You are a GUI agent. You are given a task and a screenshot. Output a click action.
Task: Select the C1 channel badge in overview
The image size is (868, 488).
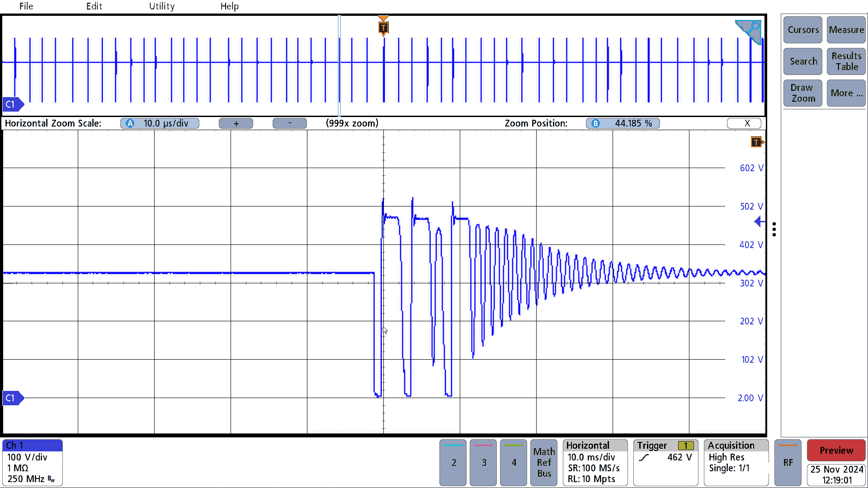coord(13,104)
